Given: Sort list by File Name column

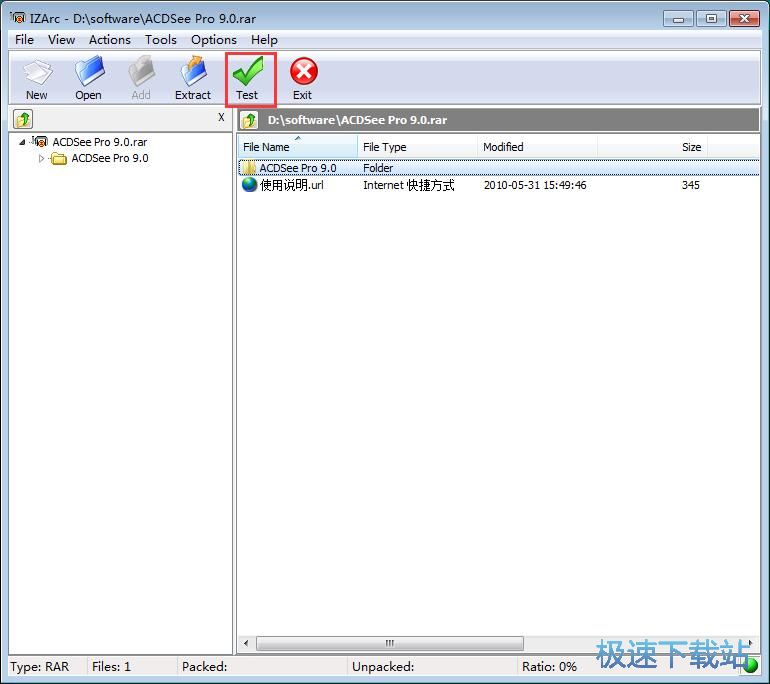Looking at the screenshot, I should 297,147.
